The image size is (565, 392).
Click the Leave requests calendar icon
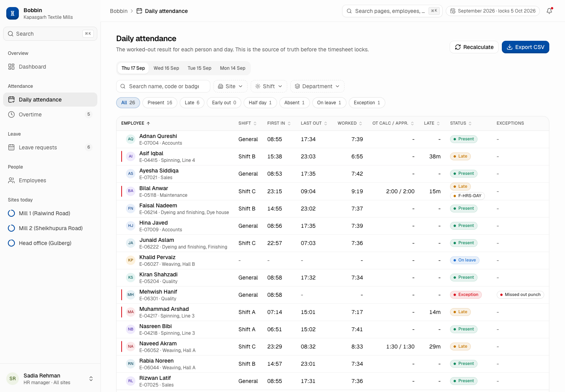[11, 147]
